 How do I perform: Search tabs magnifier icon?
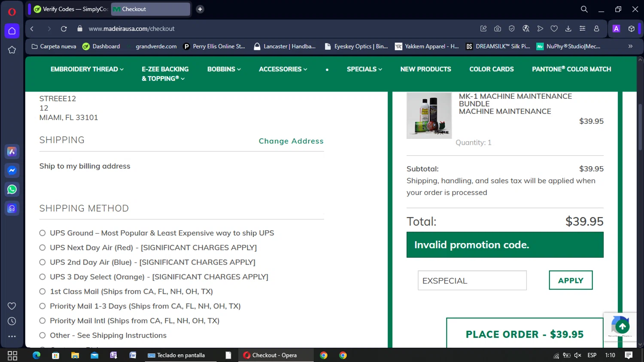point(584,9)
